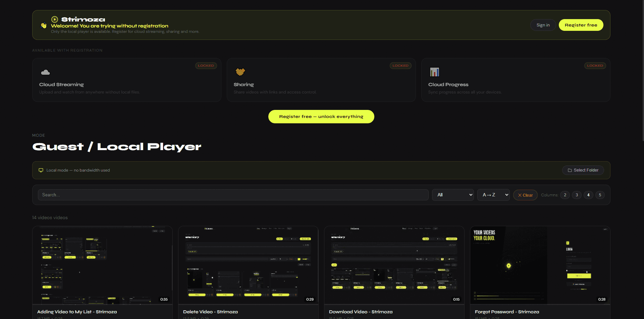Click the LOCKED badge on Cloud Streaming

[206, 66]
